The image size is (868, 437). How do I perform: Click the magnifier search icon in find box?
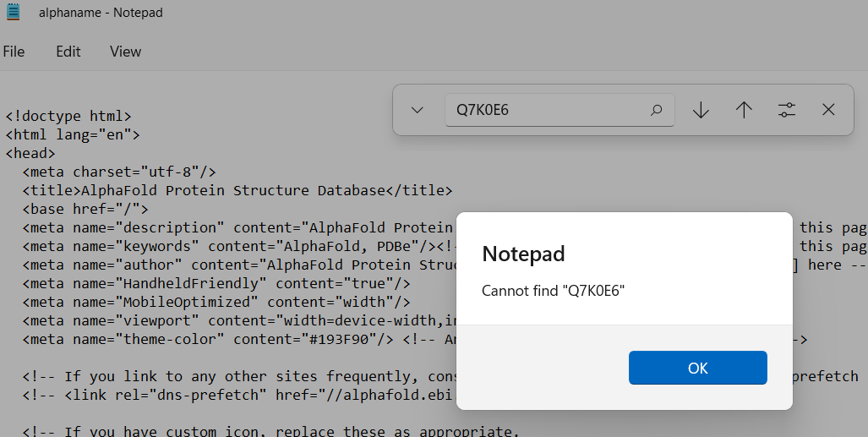point(657,110)
